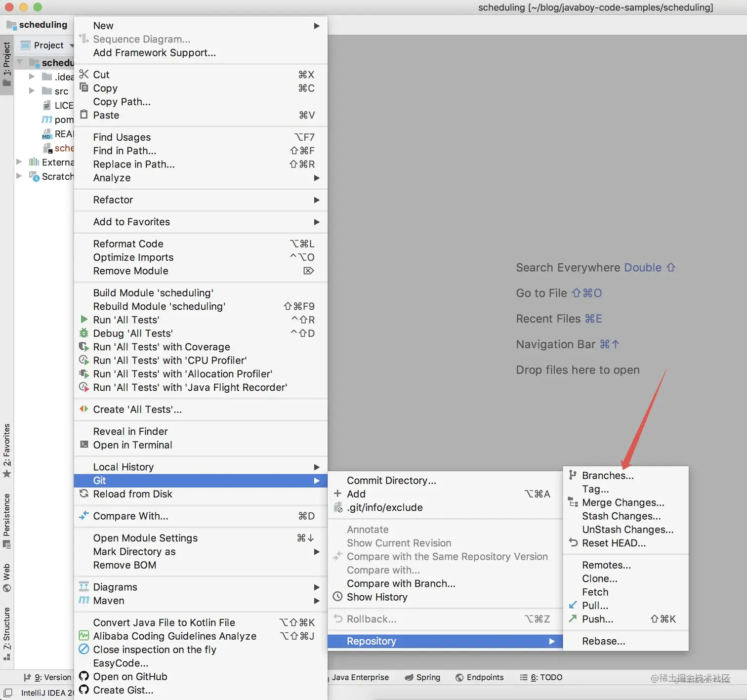Open the 7: Structure tool window tab

coord(6,634)
